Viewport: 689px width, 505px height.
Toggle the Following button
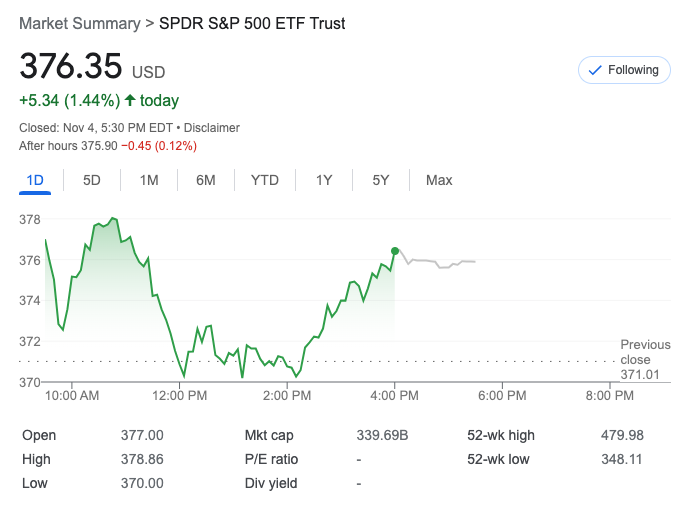(624, 70)
